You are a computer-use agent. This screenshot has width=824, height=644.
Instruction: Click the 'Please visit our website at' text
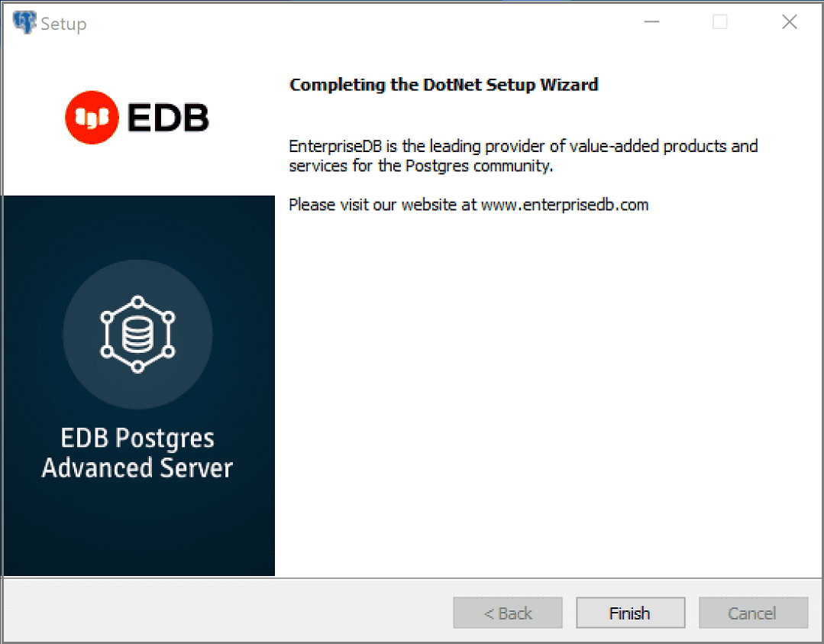pyautogui.click(x=383, y=205)
